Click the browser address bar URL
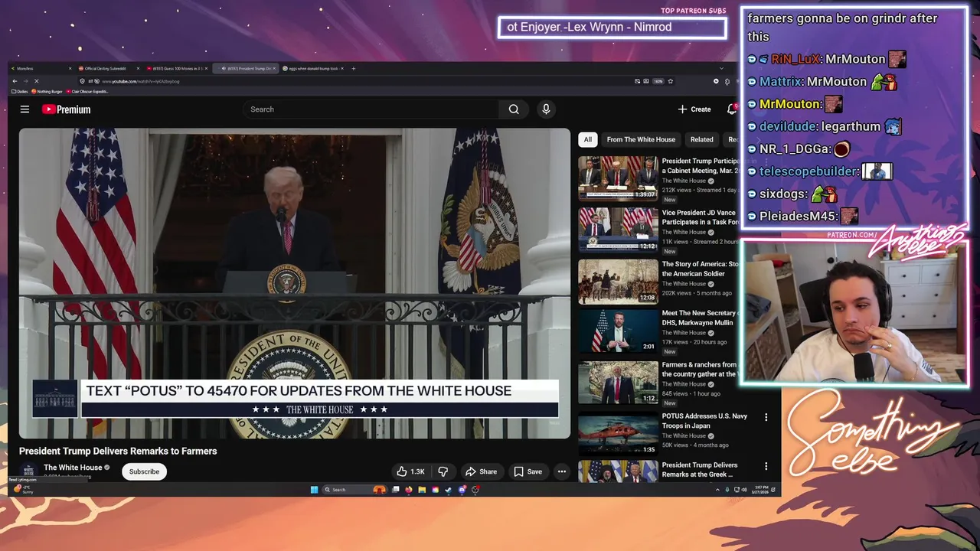Screen dimensions: 980x551 click(141, 80)
